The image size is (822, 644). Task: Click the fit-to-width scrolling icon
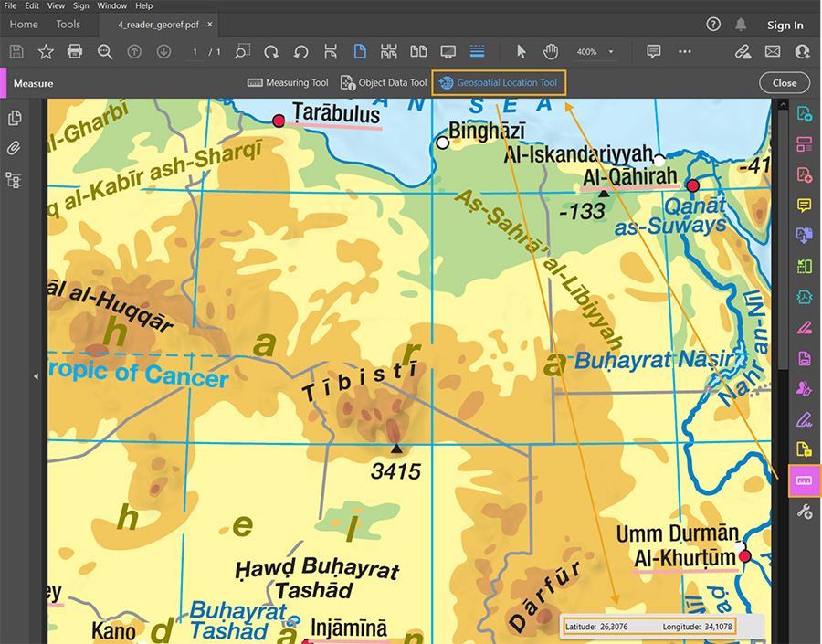point(331,51)
